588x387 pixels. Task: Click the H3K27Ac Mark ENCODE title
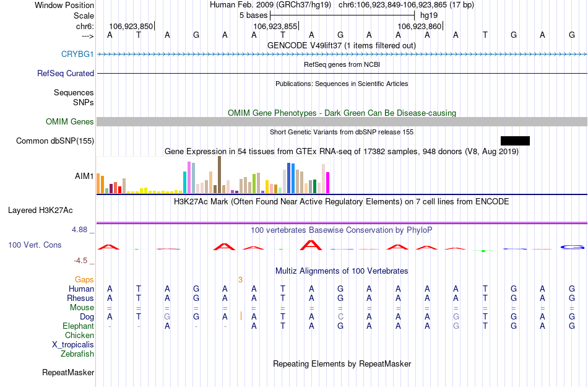[342, 202]
